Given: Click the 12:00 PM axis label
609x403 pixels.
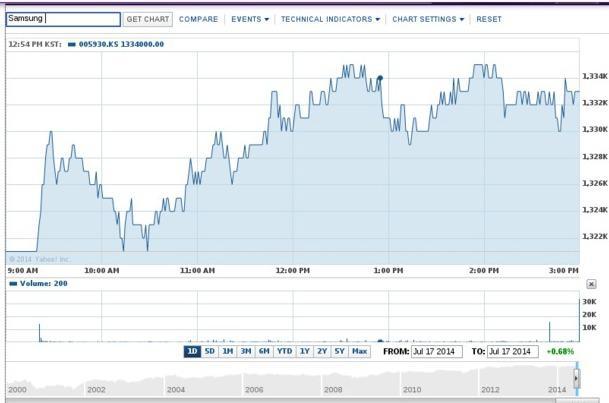Looking at the screenshot, I should click(293, 271).
